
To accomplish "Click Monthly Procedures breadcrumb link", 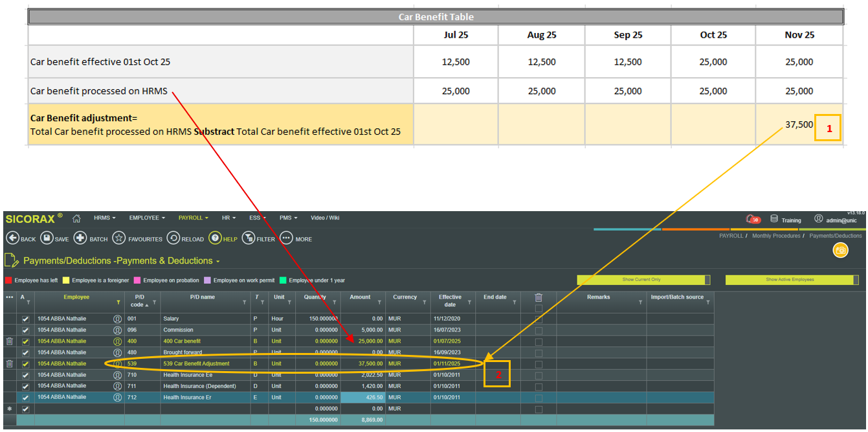I will pos(775,236).
